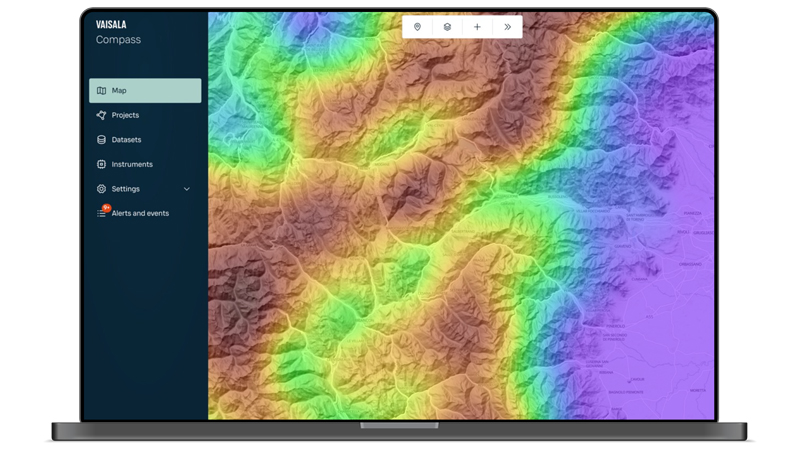Click the Projects icon in sidebar
The height and width of the screenshot is (450, 800).
101,115
